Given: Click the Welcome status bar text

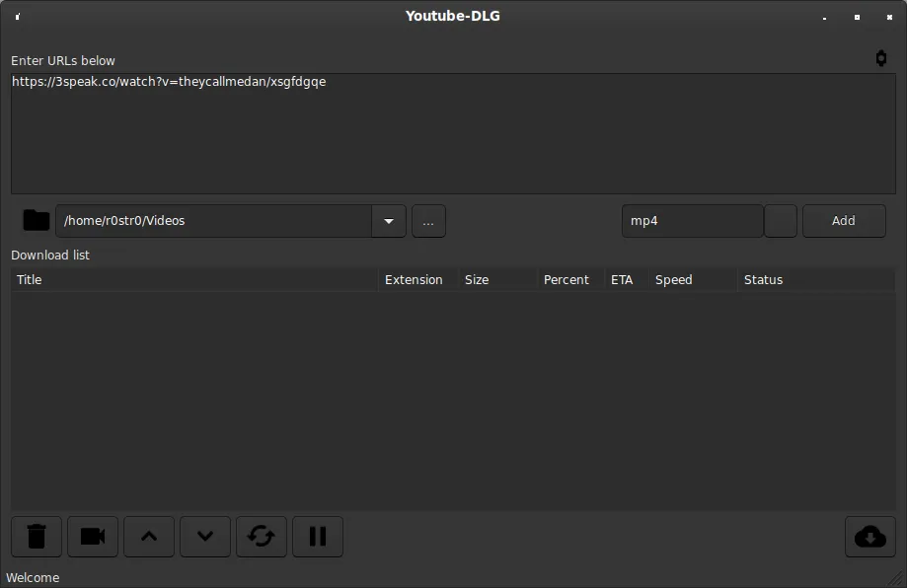Looking at the screenshot, I should point(33,577).
